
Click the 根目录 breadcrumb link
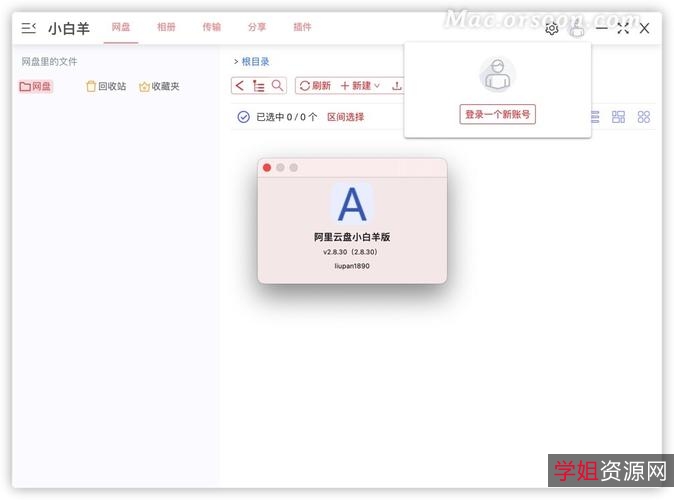point(255,61)
